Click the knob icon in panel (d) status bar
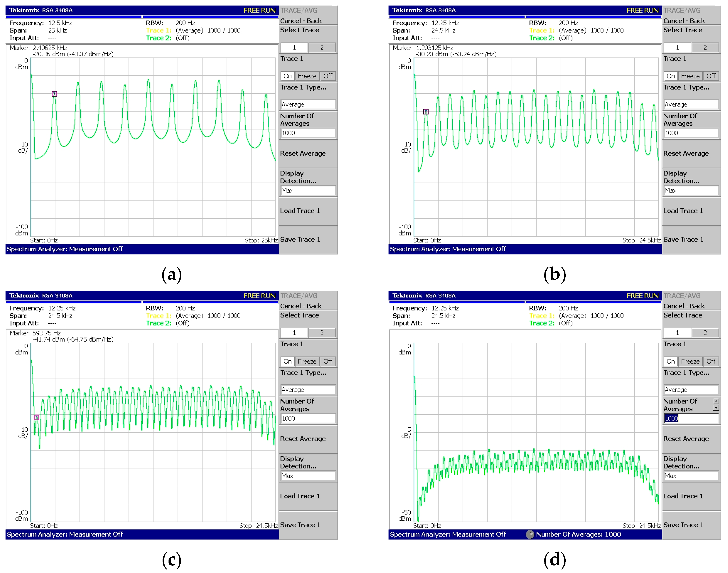Viewport: 728px width, 573px height. (x=530, y=534)
